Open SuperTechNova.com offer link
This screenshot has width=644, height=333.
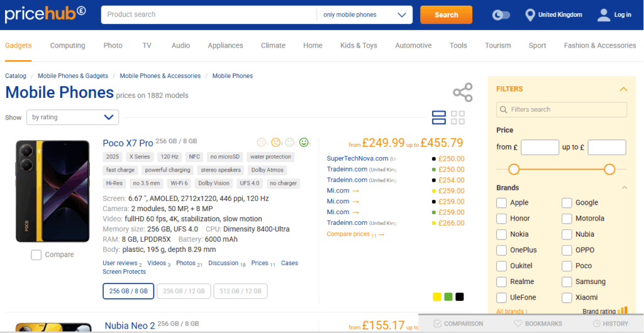[x=357, y=158]
